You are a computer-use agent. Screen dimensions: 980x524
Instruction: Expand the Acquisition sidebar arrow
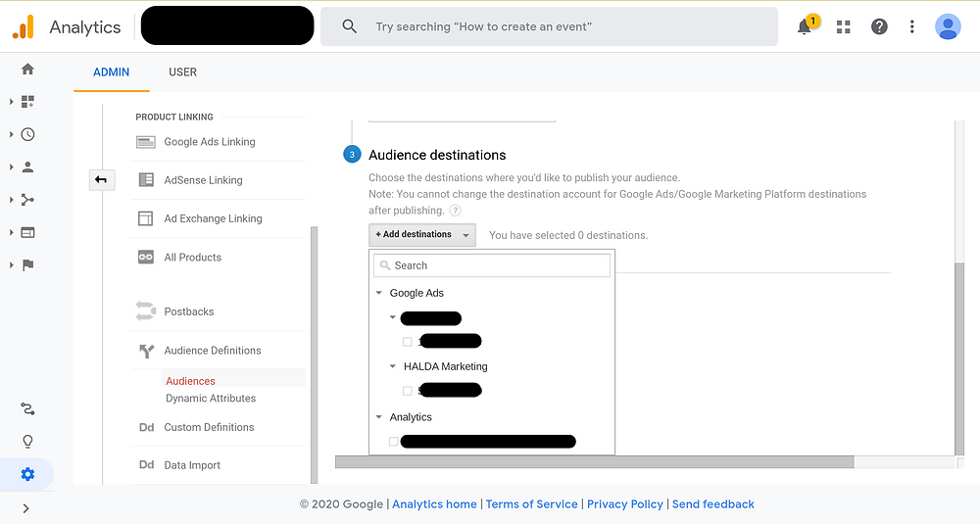pos(11,200)
